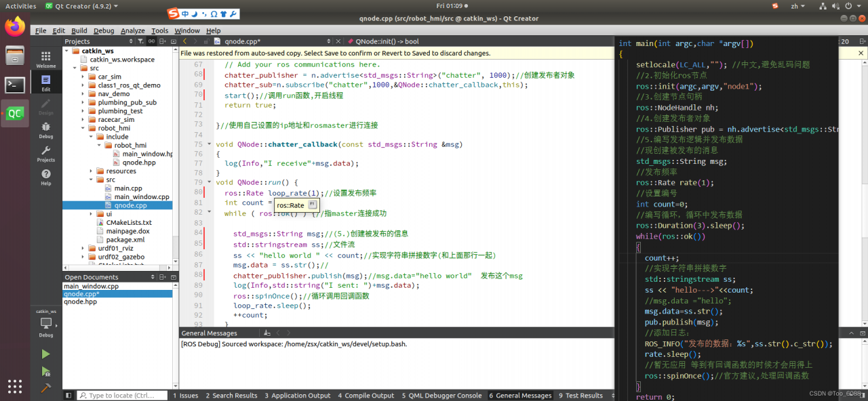
Task: Open the Analyze menu
Action: 133,30
